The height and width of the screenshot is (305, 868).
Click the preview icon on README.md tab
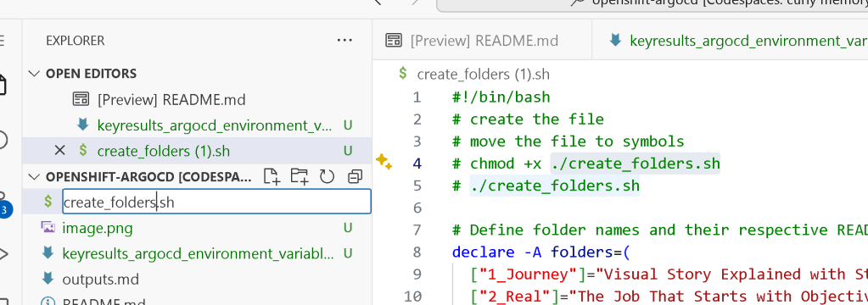coord(394,41)
